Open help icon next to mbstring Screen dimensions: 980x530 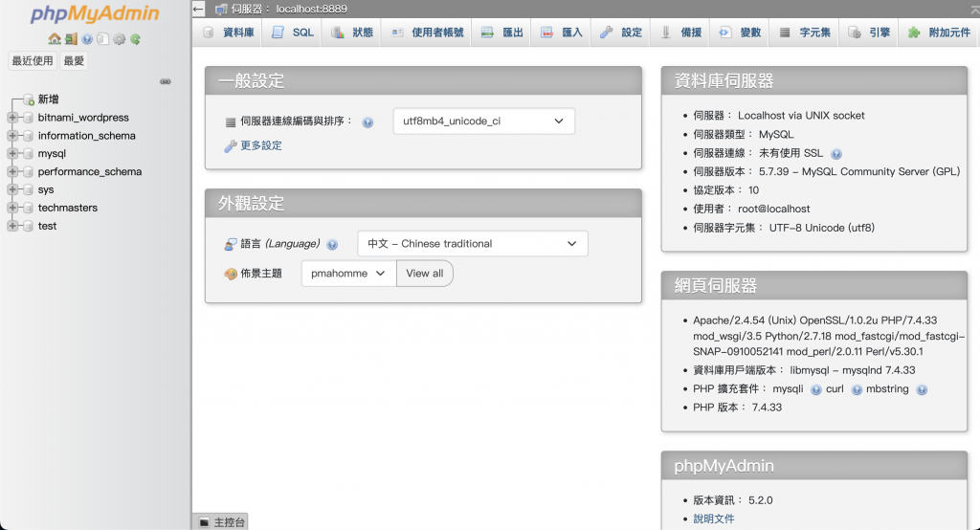click(922, 390)
